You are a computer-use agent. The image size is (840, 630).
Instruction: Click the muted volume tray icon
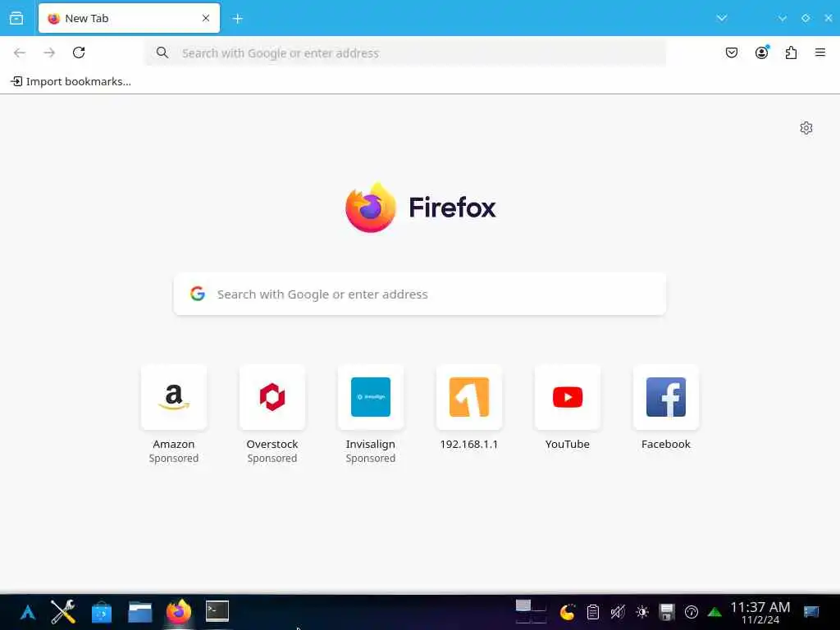[x=617, y=612]
